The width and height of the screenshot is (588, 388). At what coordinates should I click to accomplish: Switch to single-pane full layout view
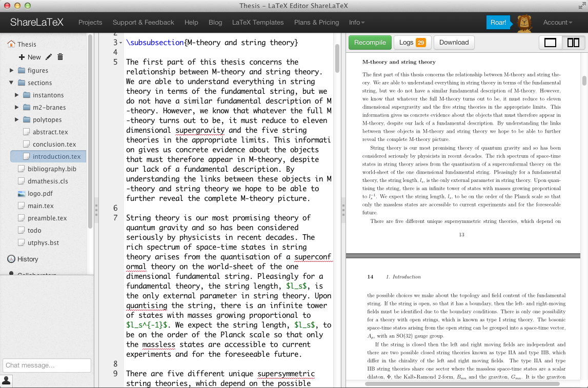point(550,43)
